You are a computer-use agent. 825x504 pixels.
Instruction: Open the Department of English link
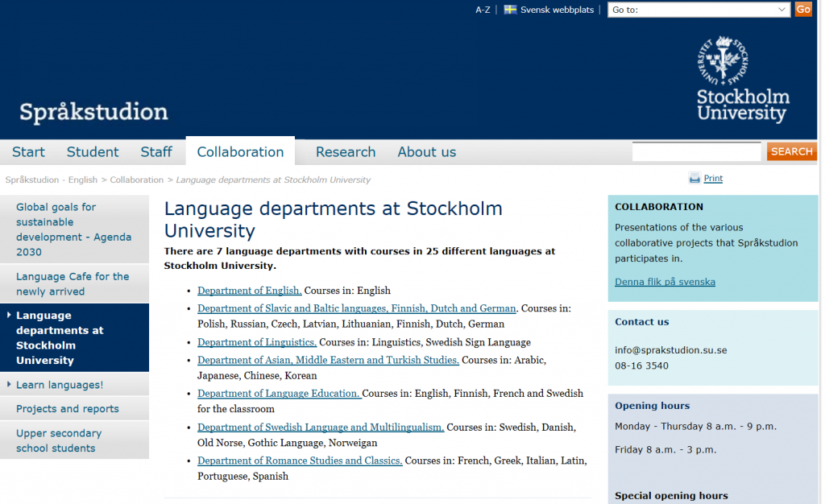[250, 291]
